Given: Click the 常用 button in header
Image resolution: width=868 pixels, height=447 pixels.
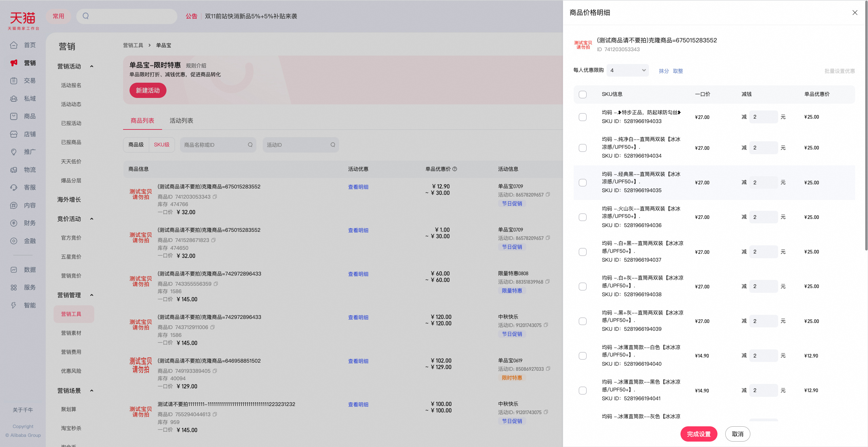Looking at the screenshot, I should point(58,16).
